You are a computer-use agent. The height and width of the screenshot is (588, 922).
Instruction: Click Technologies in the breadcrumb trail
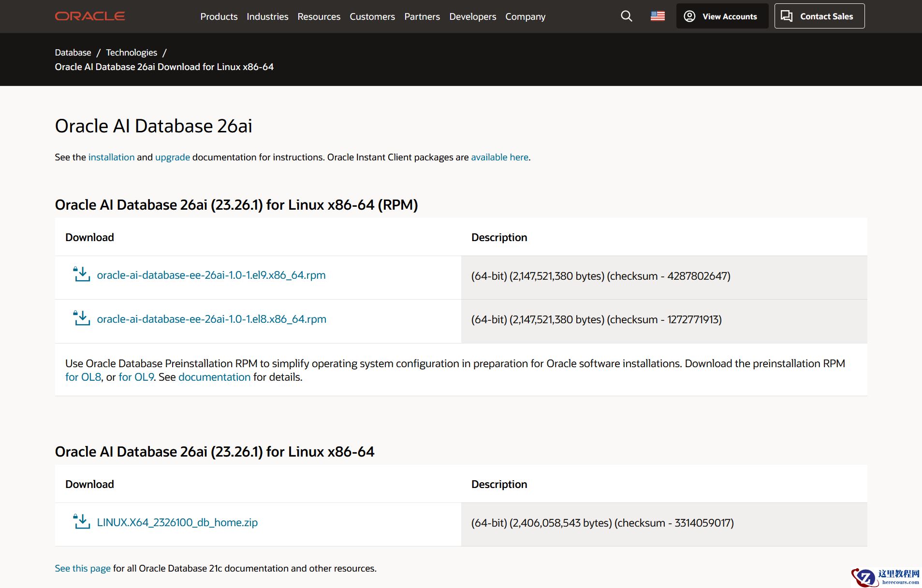tap(131, 52)
